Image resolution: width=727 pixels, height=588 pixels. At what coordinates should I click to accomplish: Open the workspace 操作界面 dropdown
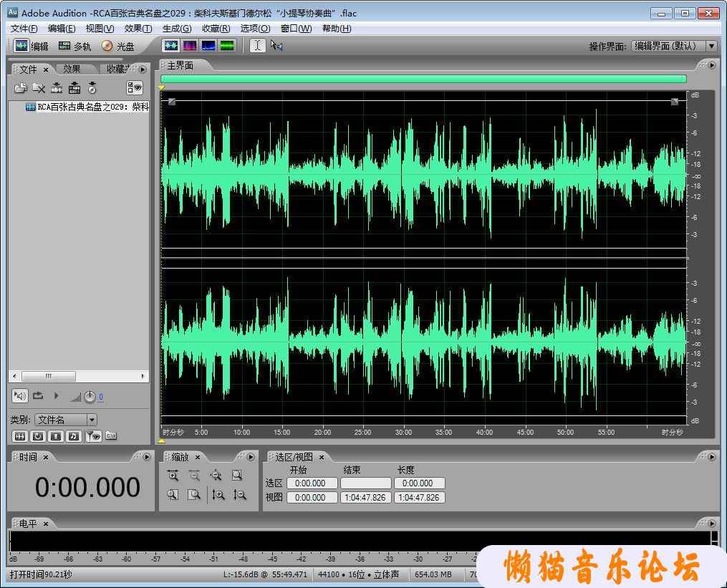point(711,46)
